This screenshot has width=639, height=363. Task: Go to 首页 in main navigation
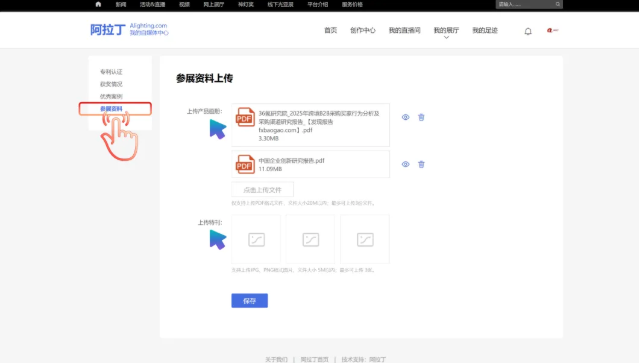point(331,30)
